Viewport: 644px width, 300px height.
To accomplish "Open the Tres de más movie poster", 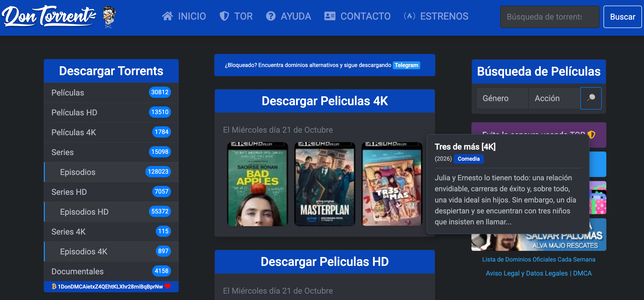I will pos(392,184).
